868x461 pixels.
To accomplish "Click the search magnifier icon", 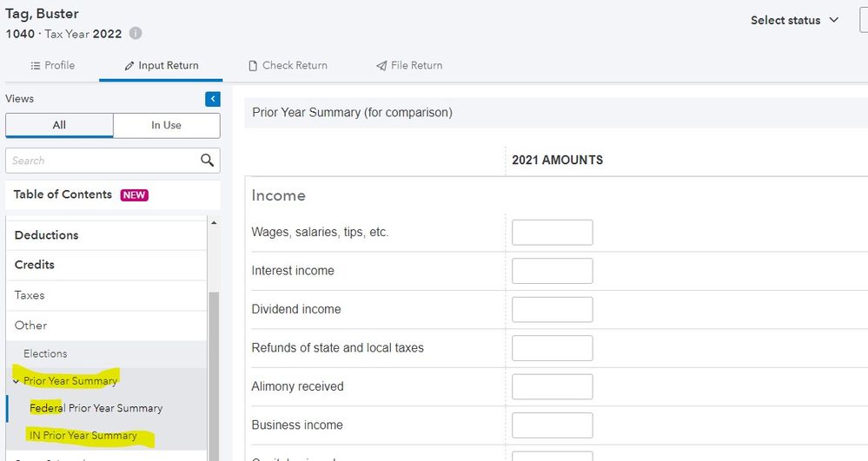I will (x=207, y=161).
